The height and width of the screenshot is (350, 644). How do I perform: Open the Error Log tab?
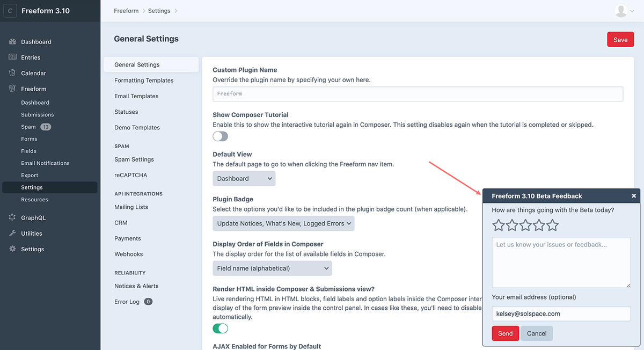click(x=127, y=302)
